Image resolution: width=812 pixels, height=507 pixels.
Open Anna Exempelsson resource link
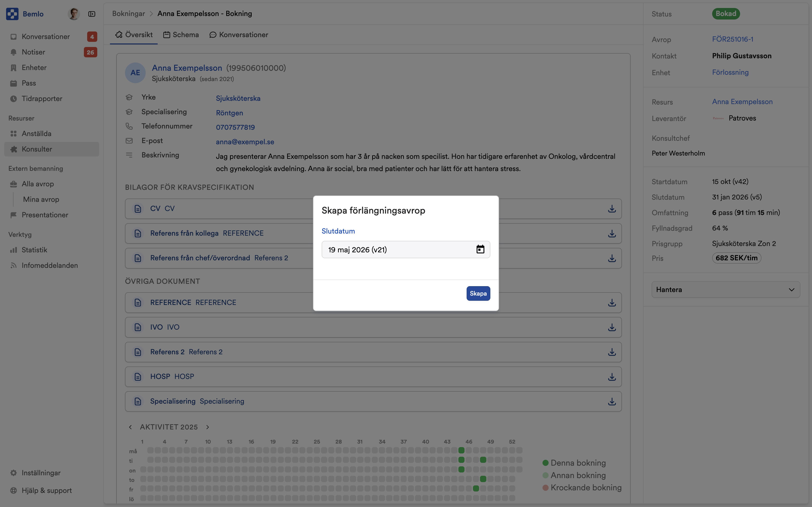pos(742,101)
